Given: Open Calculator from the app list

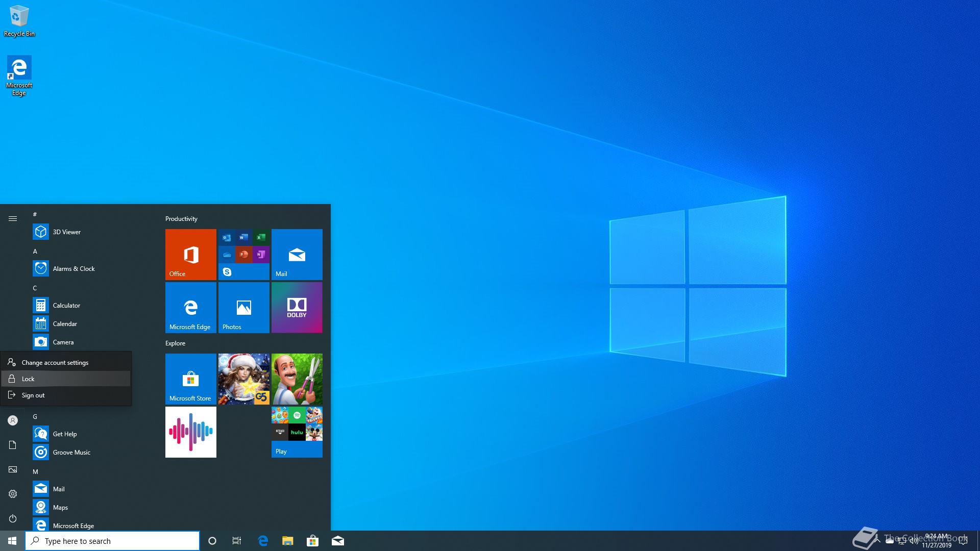Looking at the screenshot, I should pyautogui.click(x=66, y=305).
